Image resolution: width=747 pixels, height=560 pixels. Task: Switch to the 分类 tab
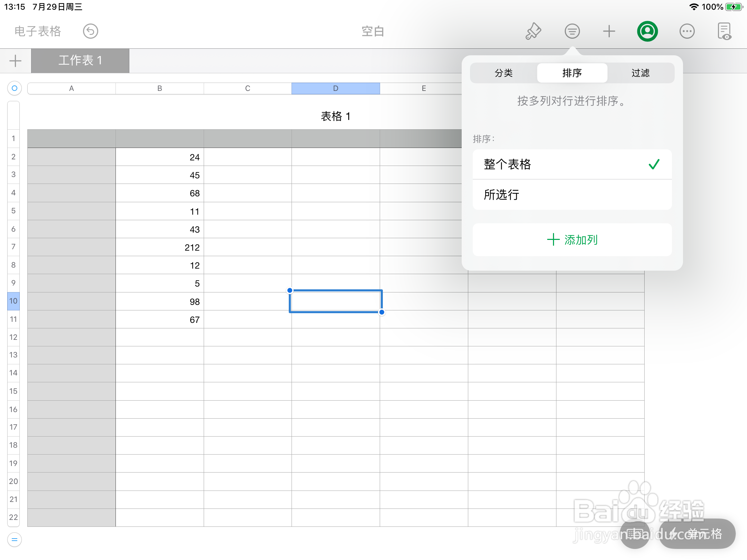[x=503, y=73]
